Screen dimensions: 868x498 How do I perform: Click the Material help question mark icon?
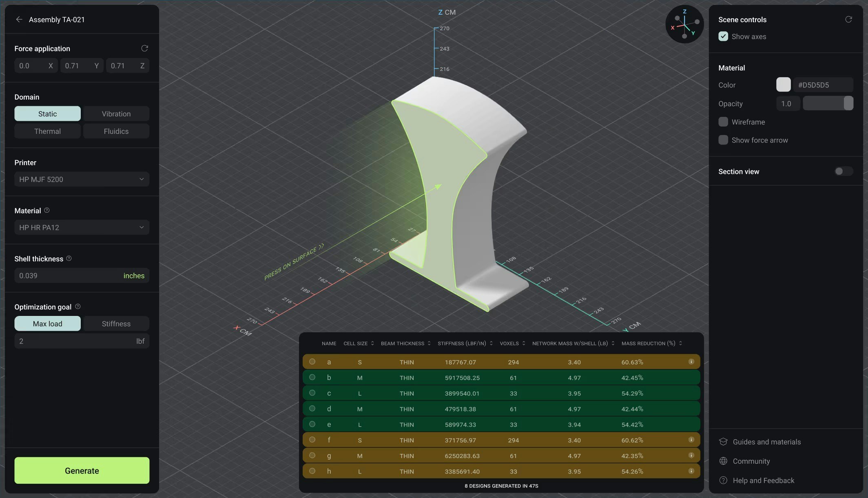click(47, 210)
